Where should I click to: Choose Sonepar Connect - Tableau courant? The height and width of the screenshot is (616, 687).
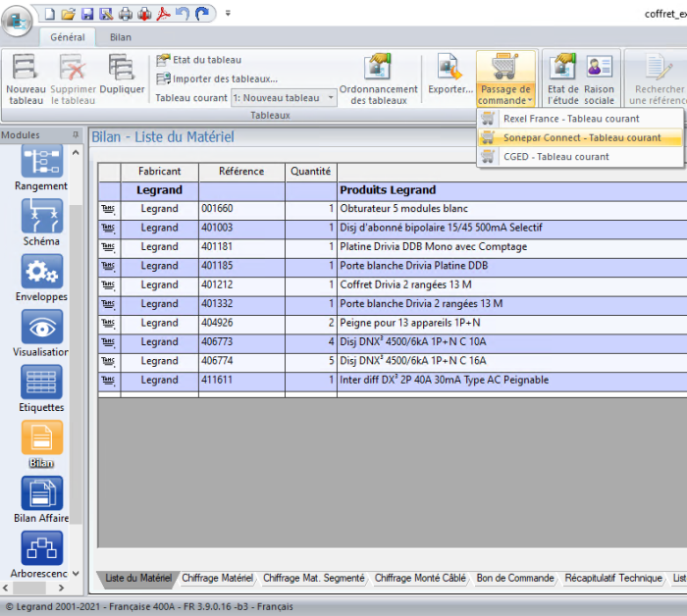click(x=580, y=137)
